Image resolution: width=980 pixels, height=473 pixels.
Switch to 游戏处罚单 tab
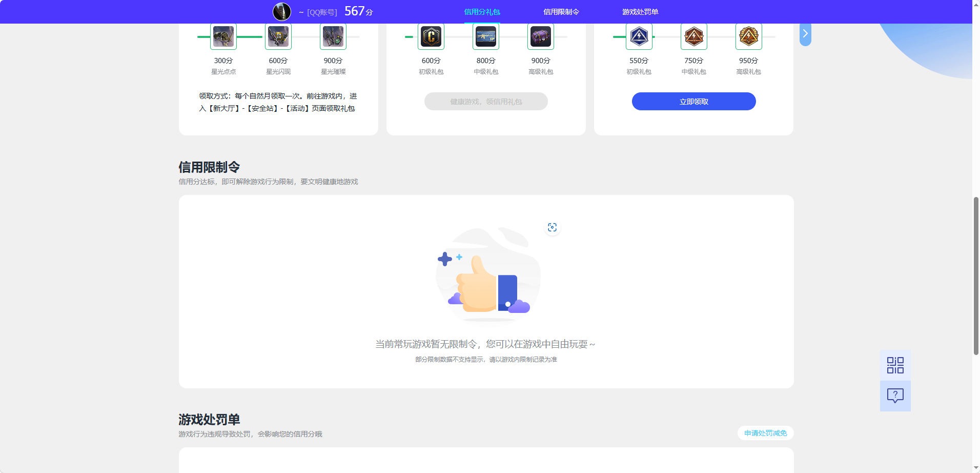(x=640, y=12)
